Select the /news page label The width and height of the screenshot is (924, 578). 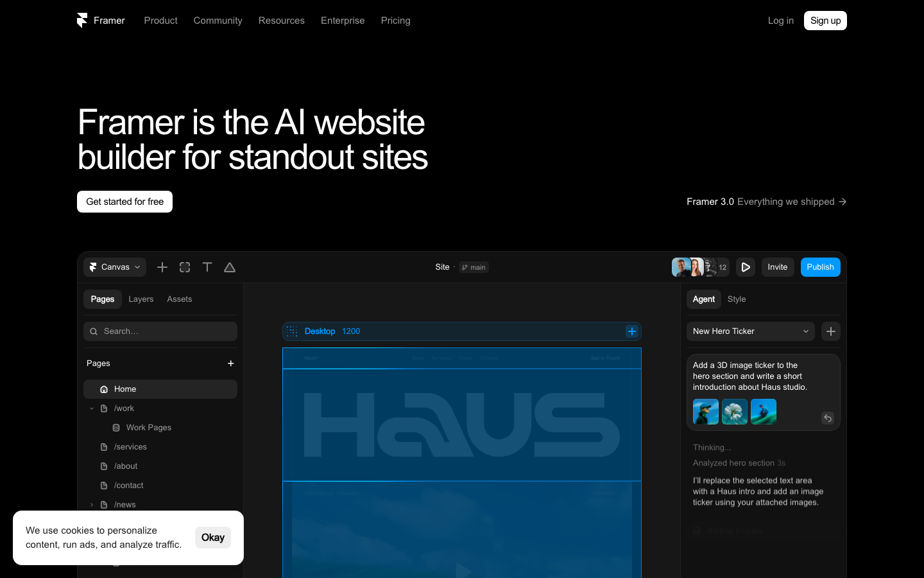125,505
